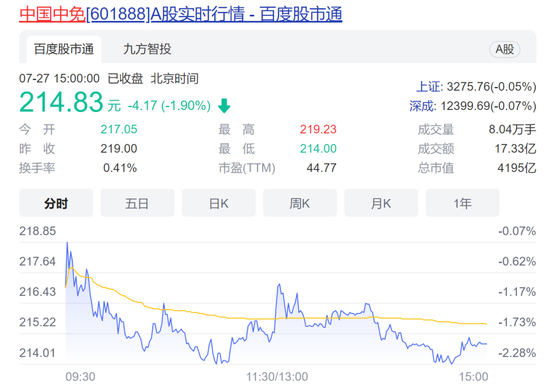Viewport: 550px width, 389px height.
Task: Click the 最低 value 214.00
Action: (318, 149)
